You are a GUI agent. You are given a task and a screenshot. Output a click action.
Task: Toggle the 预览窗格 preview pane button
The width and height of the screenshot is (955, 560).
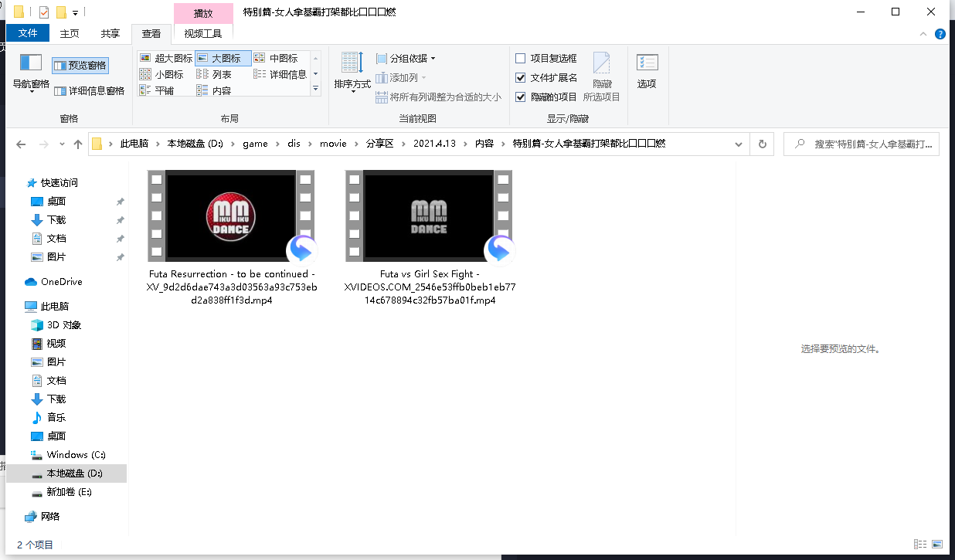80,66
